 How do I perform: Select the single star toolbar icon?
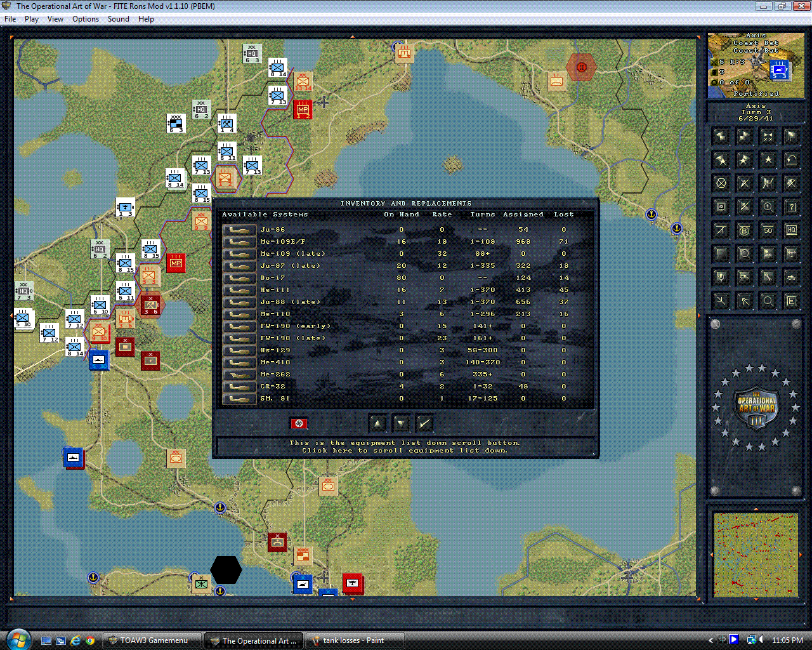[768, 160]
